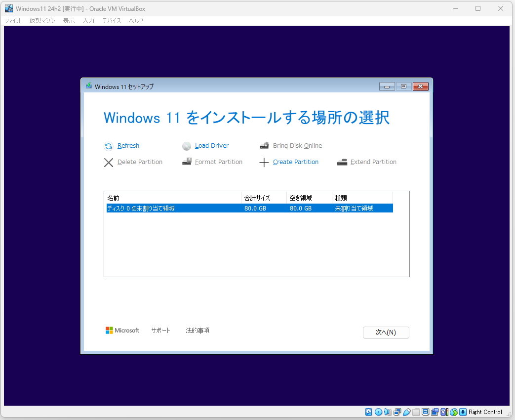Select the Extend Partition icon

coord(342,162)
